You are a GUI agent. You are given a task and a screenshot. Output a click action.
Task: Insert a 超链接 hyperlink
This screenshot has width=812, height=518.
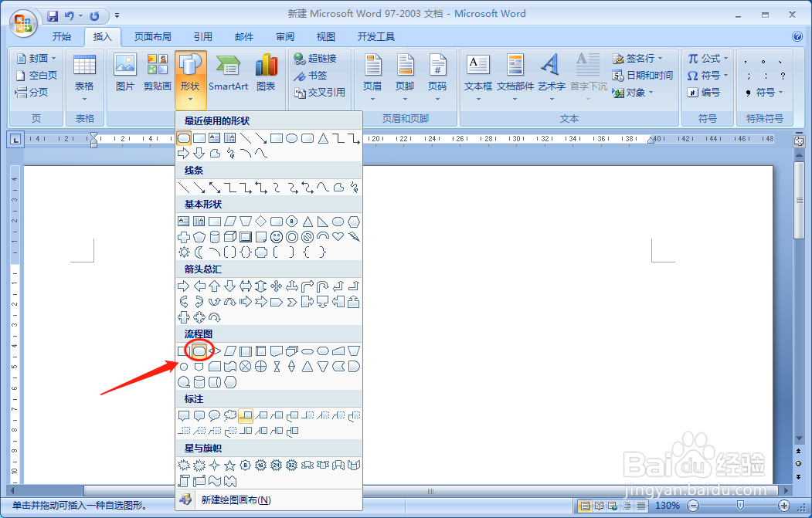pos(315,58)
